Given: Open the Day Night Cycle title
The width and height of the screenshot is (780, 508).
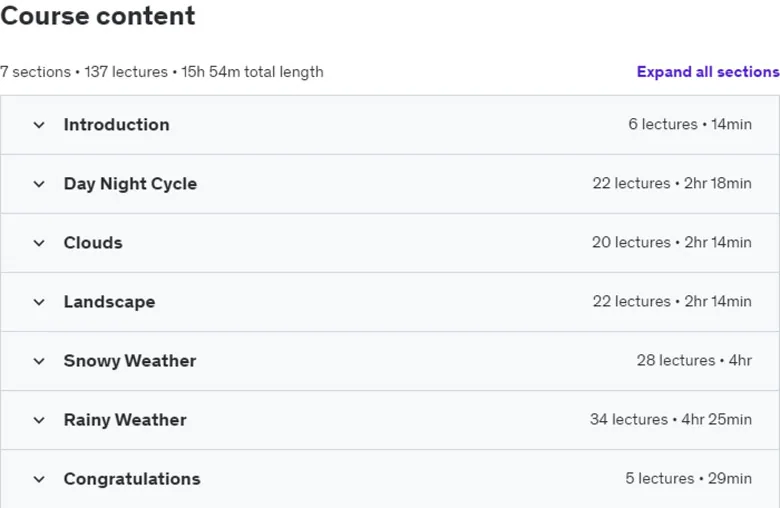Looking at the screenshot, I should pyautogui.click(x=130, y=184).
